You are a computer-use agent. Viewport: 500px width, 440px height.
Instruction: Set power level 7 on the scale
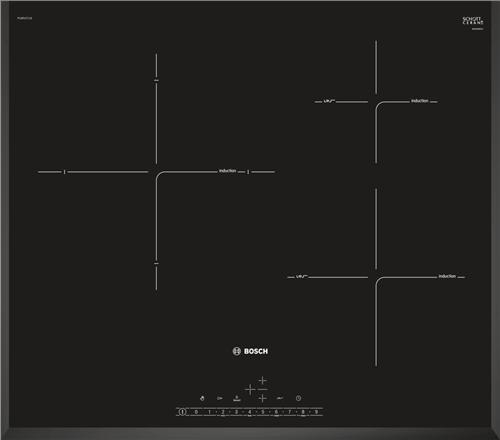coord(289,412)
